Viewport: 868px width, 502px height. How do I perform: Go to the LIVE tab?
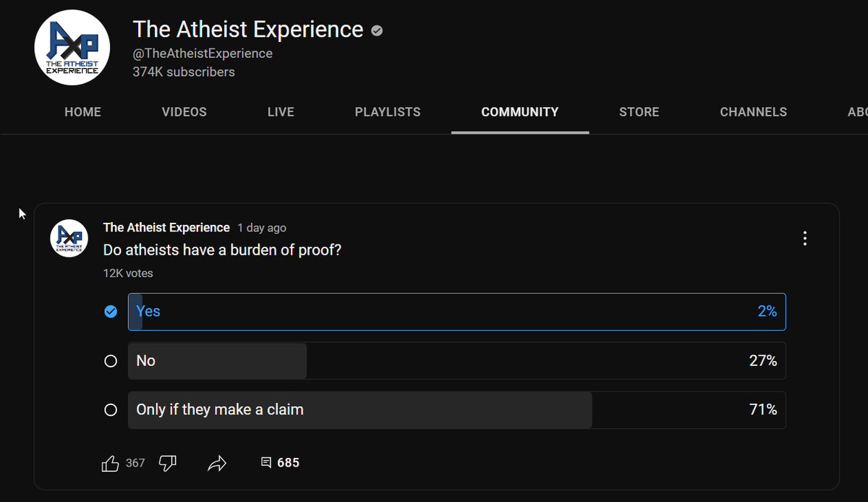281,112
